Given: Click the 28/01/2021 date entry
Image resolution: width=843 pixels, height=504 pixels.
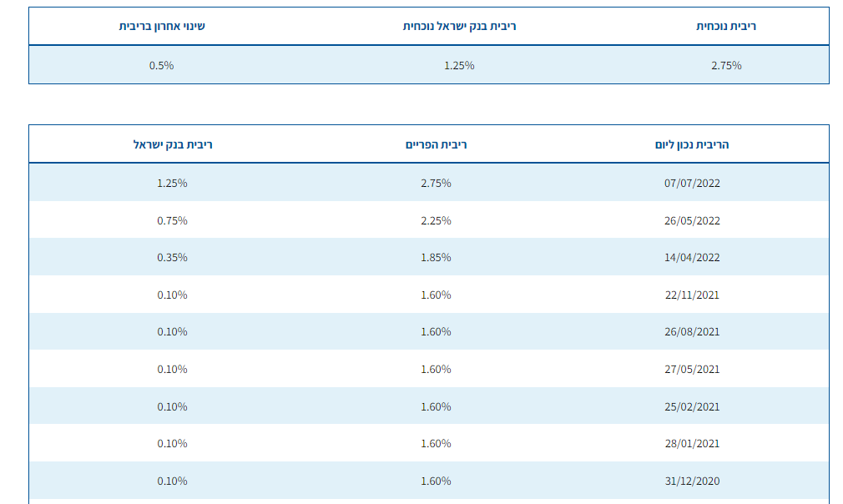Looking at the screenshot, I should [x=692, y=443].
